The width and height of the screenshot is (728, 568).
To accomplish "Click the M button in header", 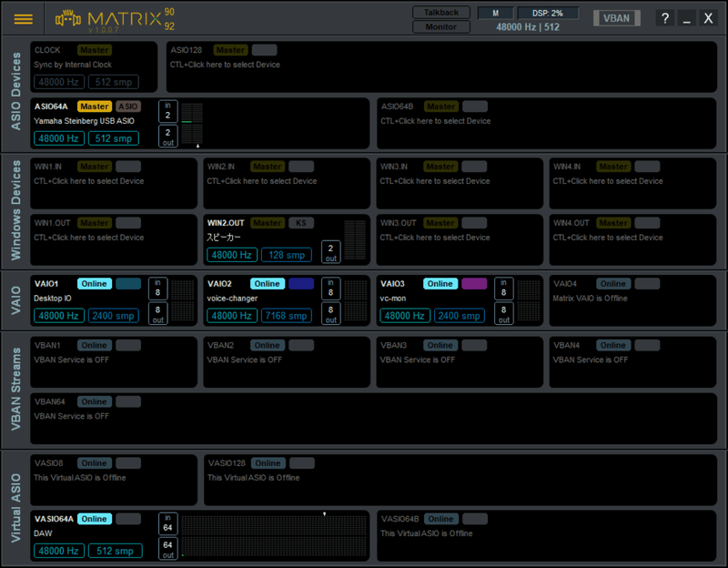I will (x=496, y=13).
